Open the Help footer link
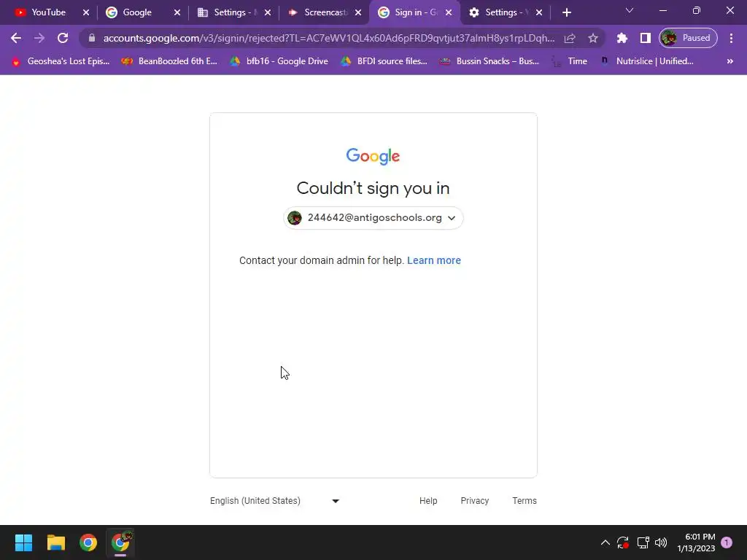Viewport: 747px width, 560px height. pos(428,500)
